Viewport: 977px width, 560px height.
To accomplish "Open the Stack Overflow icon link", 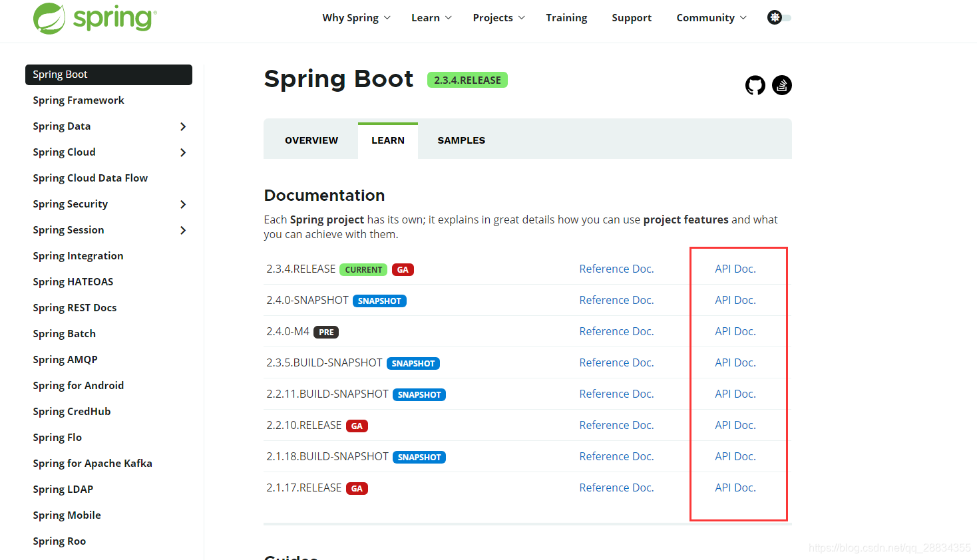I will (x=782, y=85).
